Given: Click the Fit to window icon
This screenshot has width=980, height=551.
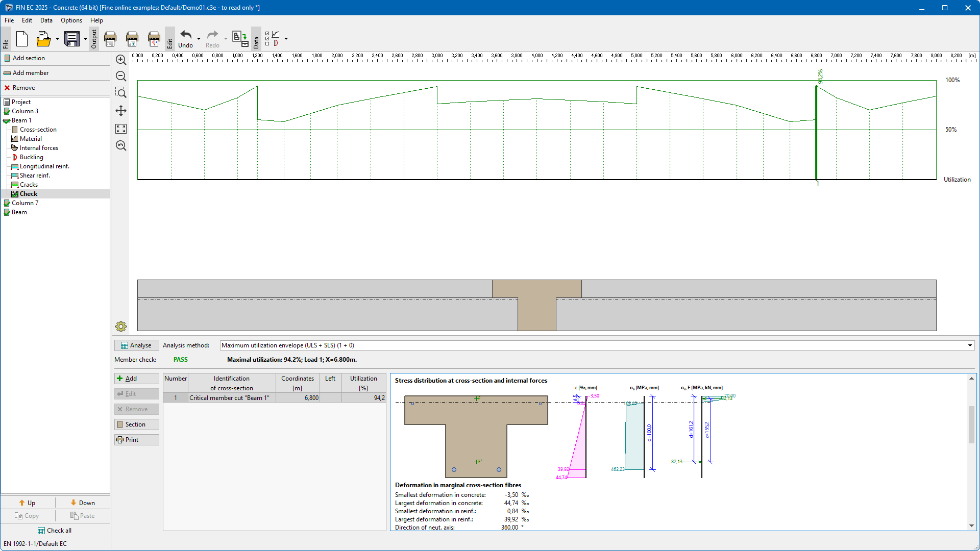Looking at the screenshot, I should pos(121,129).
